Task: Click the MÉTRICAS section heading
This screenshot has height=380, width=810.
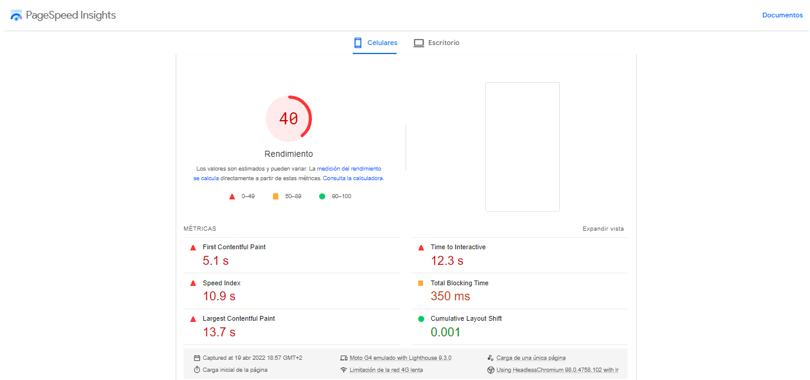Action: point(200,229)
